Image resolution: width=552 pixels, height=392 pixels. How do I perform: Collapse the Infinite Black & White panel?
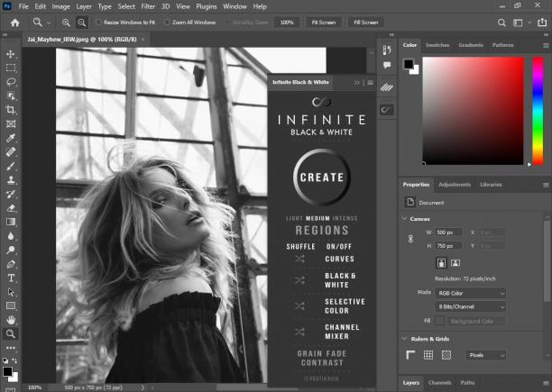357,83
